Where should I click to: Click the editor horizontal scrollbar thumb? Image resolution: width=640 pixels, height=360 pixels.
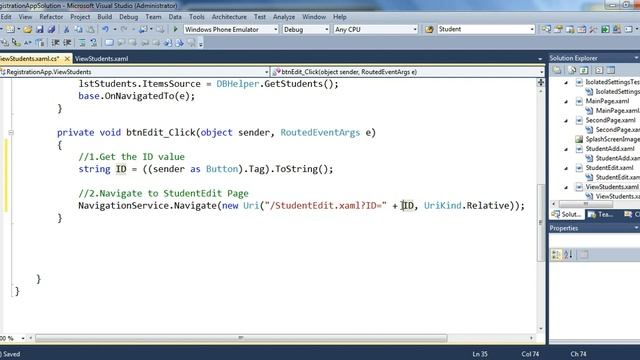tap(241, 338)
